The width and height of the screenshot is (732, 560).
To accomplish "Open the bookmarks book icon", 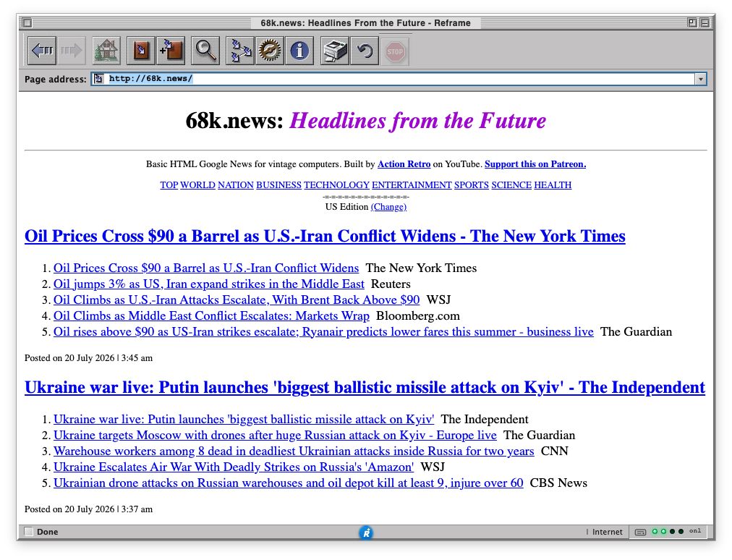I will click(x=141, y=51).
